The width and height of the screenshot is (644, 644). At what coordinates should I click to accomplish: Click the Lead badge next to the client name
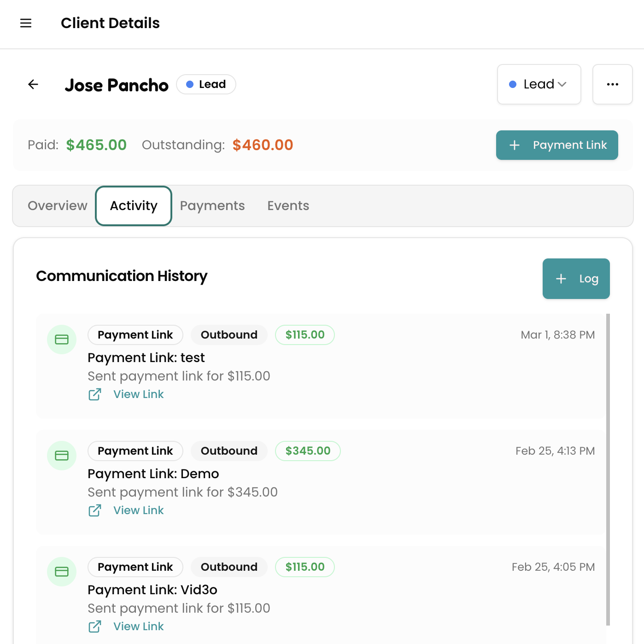click(206, 84)
